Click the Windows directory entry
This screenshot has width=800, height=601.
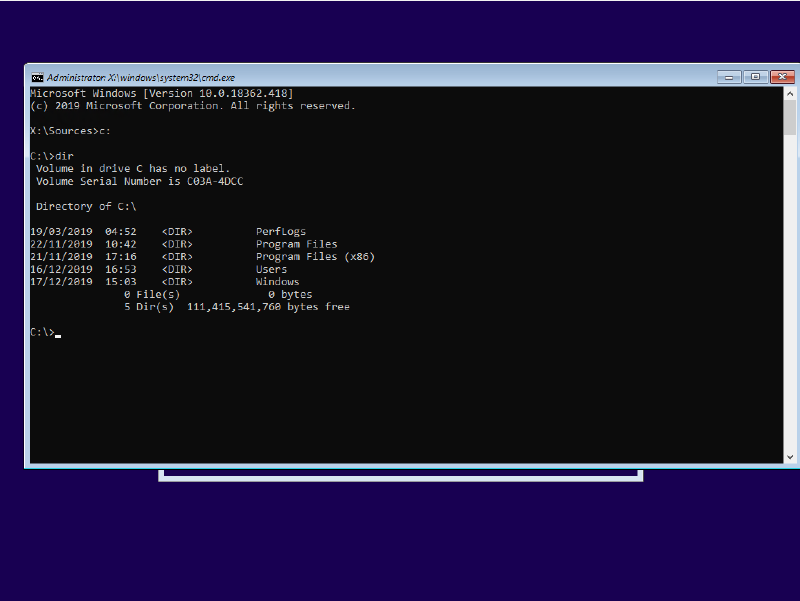pyautogui.click(x=277, y=281)
